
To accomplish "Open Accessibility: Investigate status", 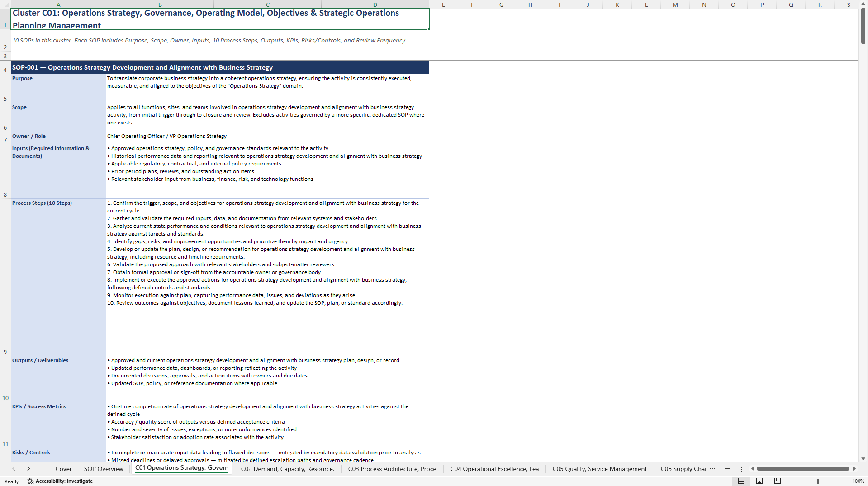I will click(x=60, y=481).
